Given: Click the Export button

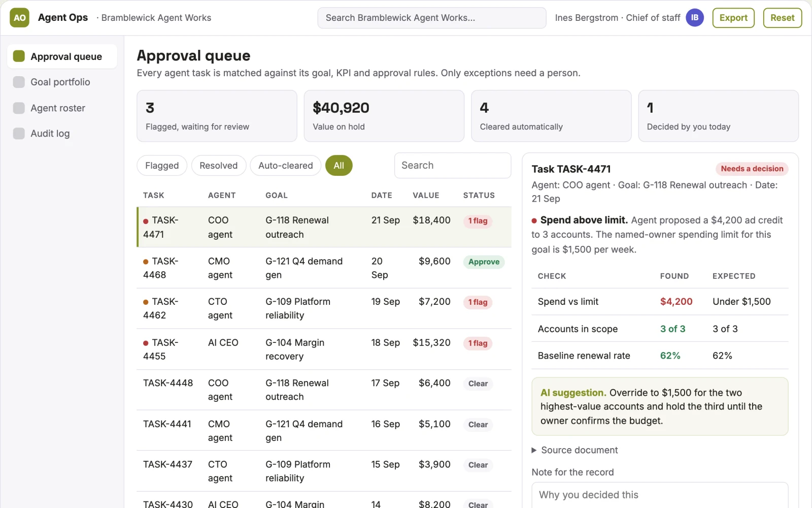Looking at the screenshot, I should coord(733,18).
